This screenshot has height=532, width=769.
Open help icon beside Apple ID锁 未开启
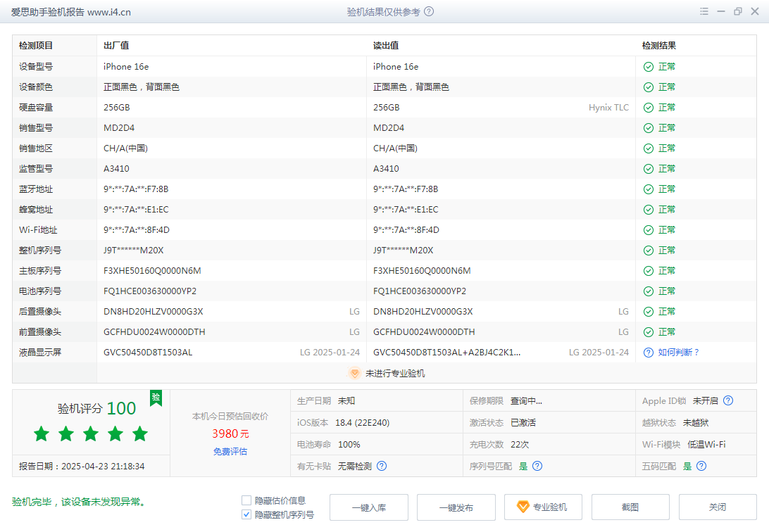[x=728, y=400]
